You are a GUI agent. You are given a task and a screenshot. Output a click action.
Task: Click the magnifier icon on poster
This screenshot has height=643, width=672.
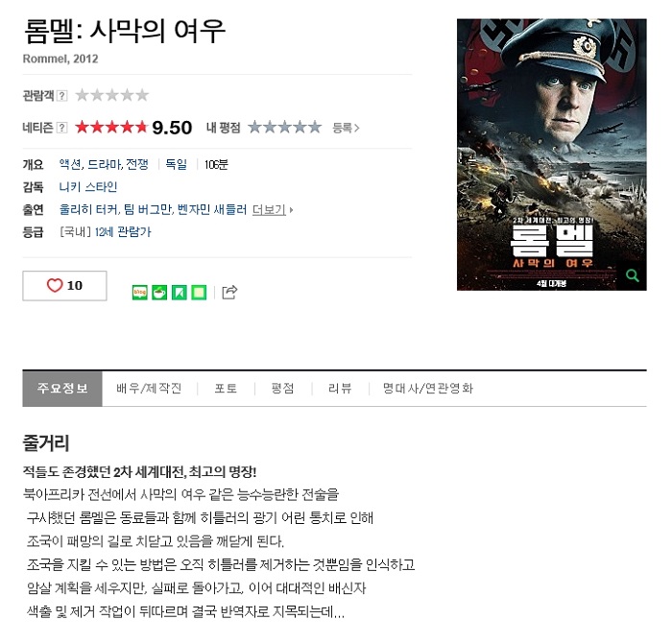(x=633, y=275)
